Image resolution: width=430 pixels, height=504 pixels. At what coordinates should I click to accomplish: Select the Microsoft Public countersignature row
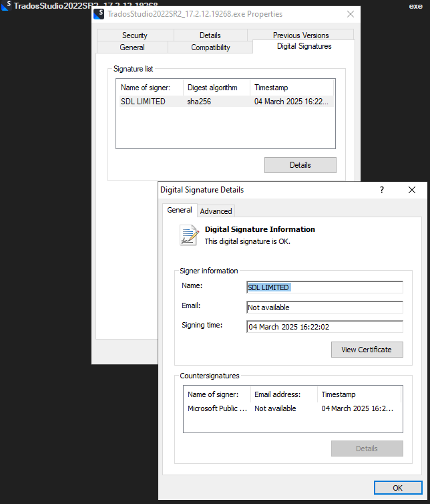click(292, 408)
